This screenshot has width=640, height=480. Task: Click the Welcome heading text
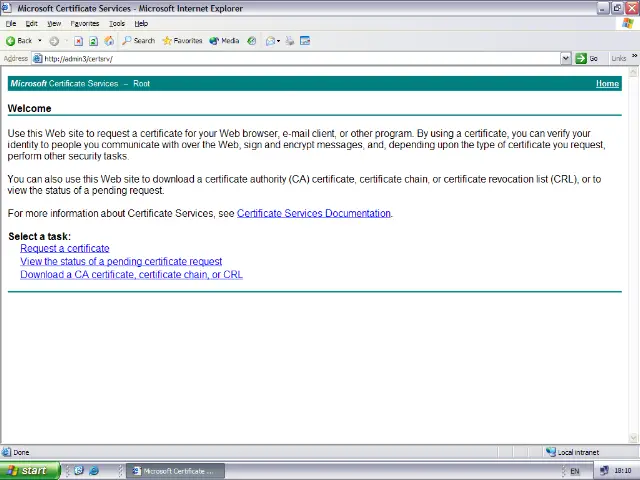click(x=29, y=109)
